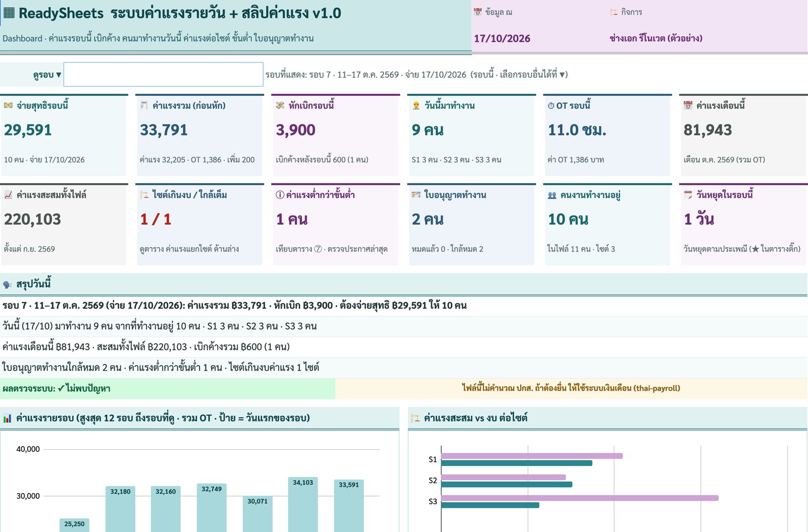Select the 1 วัน value on วันหยุดในรอบนี้ card
The height and width of the screenshot is (532, 808).
(x=699, y=220)
